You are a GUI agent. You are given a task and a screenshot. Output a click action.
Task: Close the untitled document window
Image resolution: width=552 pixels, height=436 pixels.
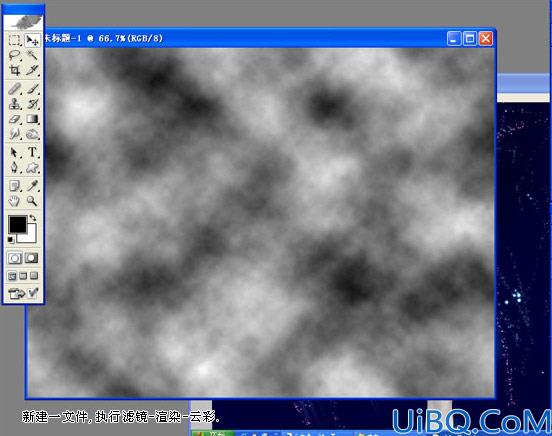(x=486, y=38)
